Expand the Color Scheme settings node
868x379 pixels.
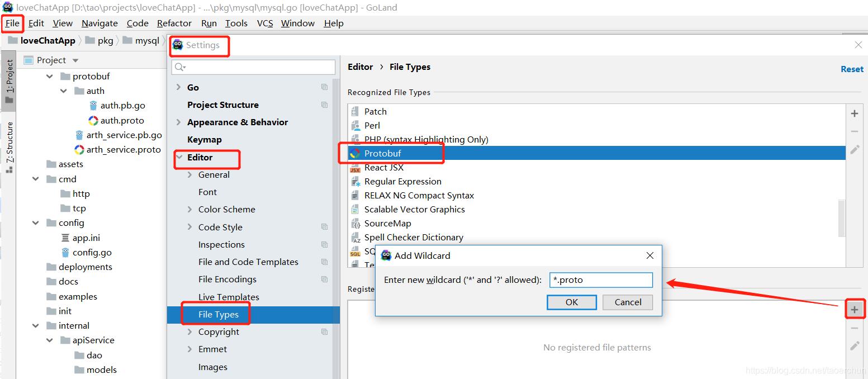[x=189, y=209]
